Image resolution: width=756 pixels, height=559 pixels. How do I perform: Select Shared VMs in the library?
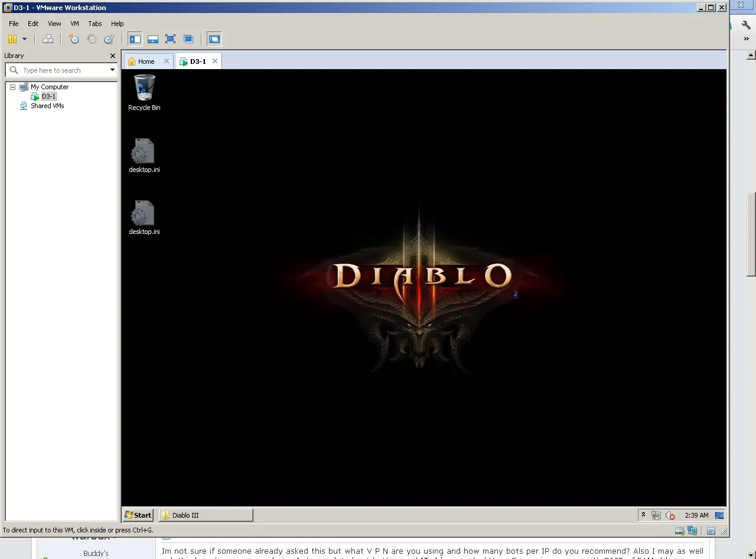pos(47,106)
